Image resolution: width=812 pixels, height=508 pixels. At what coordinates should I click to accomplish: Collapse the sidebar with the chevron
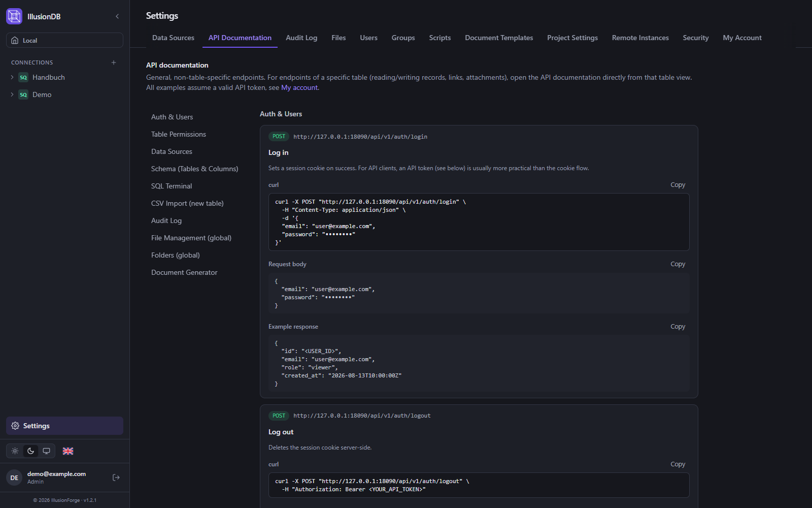pos(117,16)
